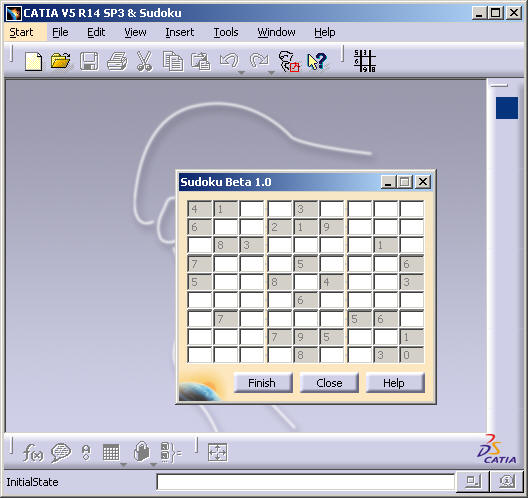The width and height of the screenshot is (528, 498).
Task: Expand the Redo history dropdown arrow
Action: [271, 72]
